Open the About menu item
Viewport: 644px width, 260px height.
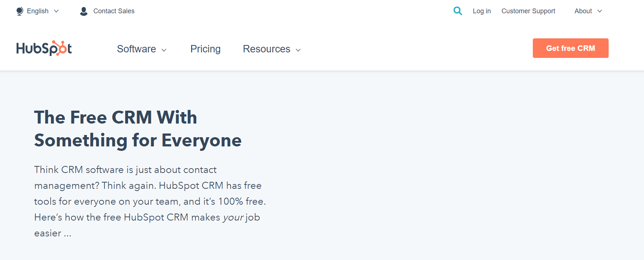pyautogui.click(x=583, y=11)
